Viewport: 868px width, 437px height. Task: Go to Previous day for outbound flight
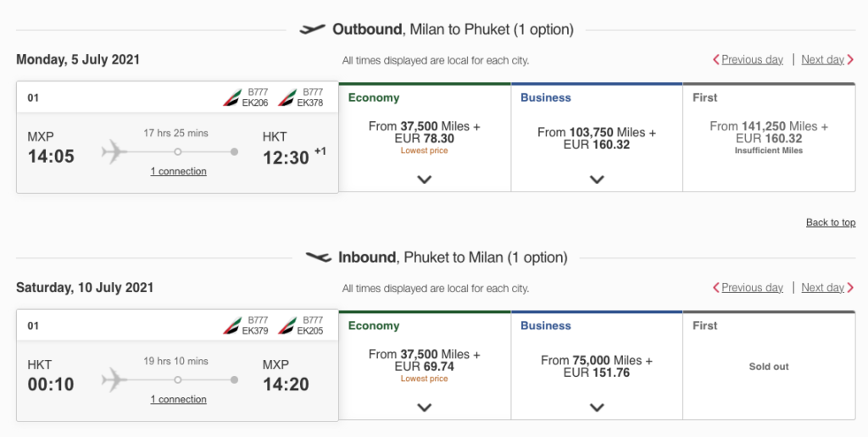[748, 60]
